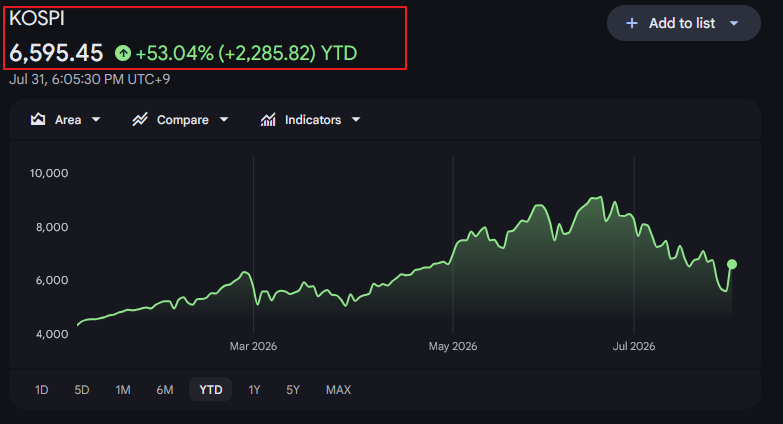The image size is (783, 424).
Task: Switch to the 1D range tab
Action: (x=41, y=390)
